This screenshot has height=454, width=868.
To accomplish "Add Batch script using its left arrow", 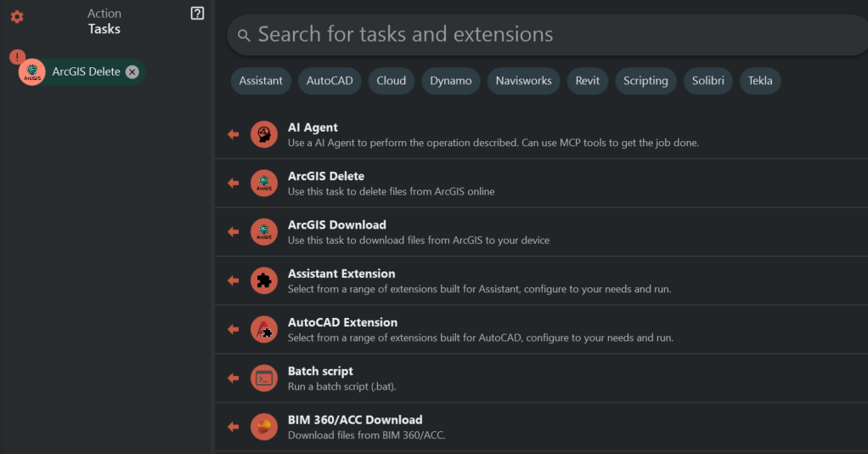I will point(233,378).
